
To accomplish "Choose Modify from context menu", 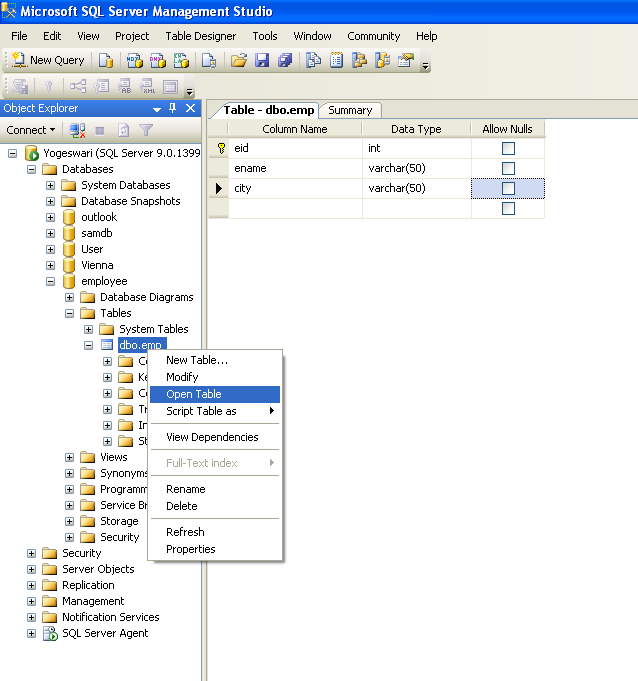I will 215,377.
